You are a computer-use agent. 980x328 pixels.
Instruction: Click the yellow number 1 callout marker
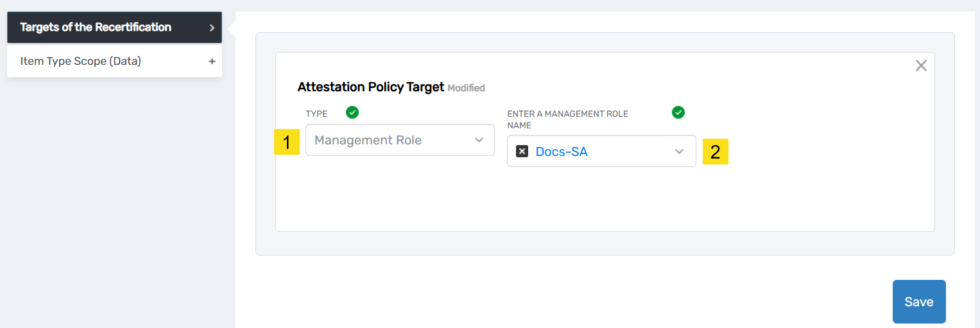pyautogui.click(x=287, y=142)
